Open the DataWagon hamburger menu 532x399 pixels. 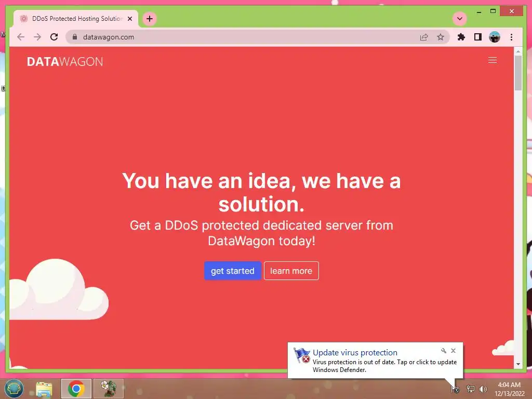click(493, 60)
